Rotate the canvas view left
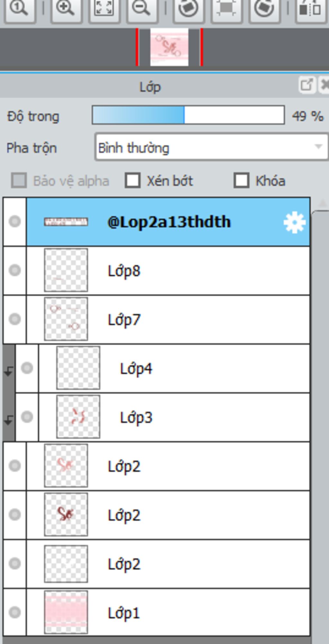 point(188,10)
